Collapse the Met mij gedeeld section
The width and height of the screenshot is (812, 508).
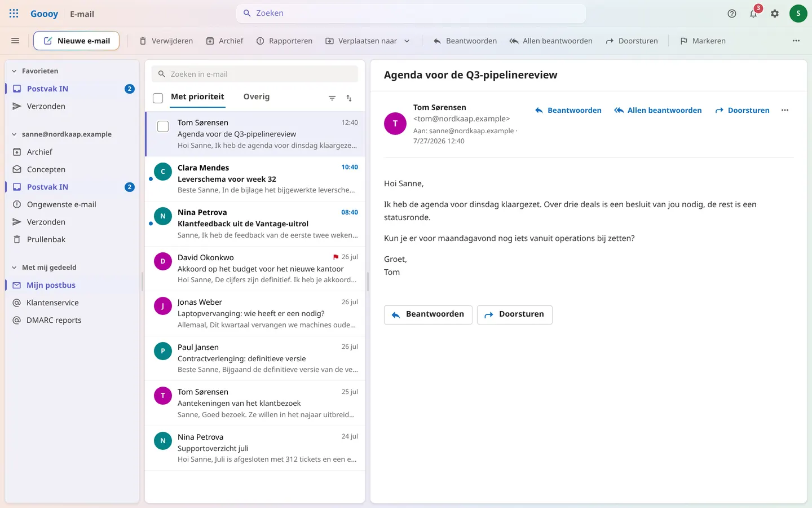pyautogui.click(x=14, y=268)
